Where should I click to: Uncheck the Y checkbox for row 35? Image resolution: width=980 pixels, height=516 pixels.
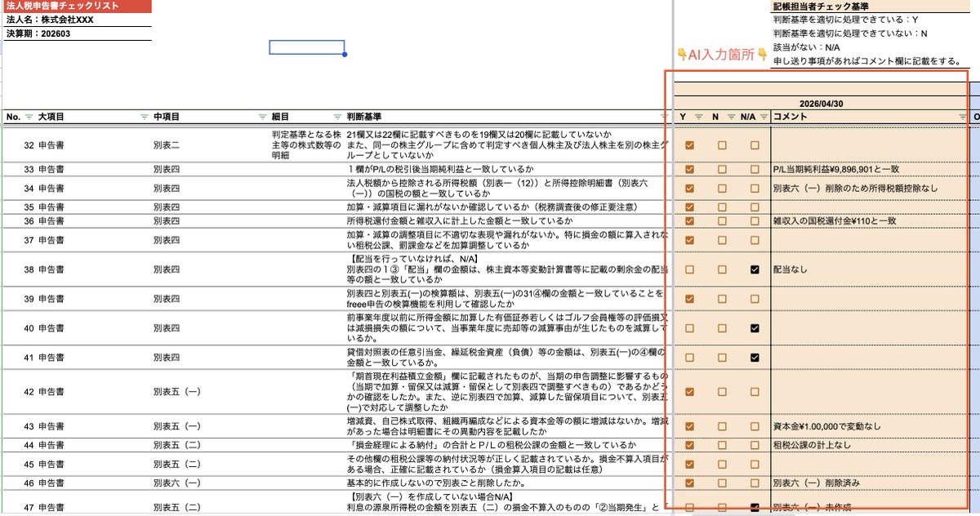point(690,207)
